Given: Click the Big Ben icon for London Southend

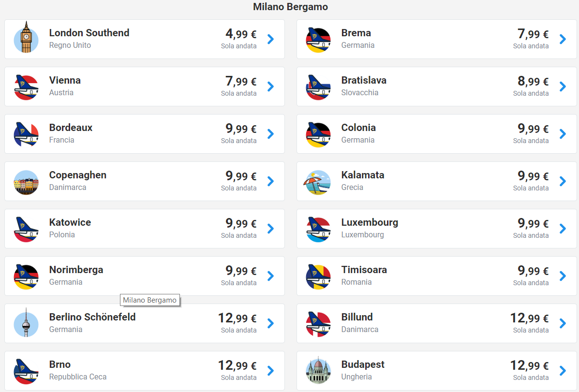Looking at the screenshot, I should pos(26,39).
